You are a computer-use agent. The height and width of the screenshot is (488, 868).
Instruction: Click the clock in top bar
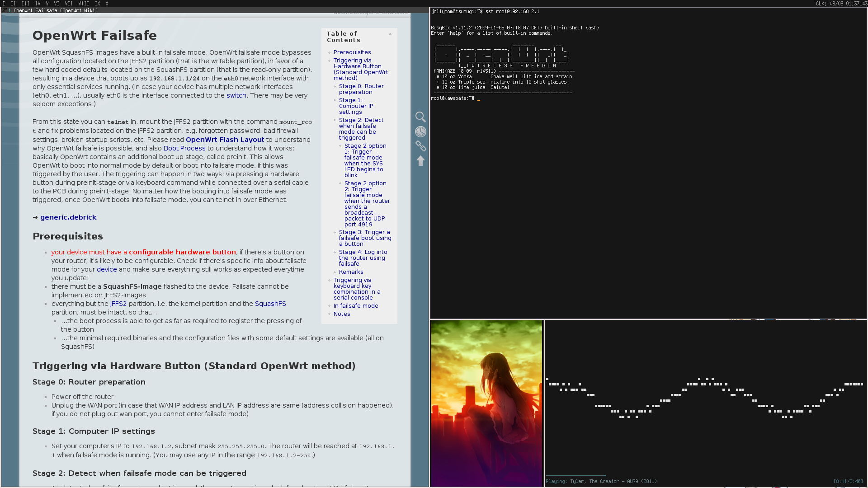pyautogui.click(x=841, y=3)
